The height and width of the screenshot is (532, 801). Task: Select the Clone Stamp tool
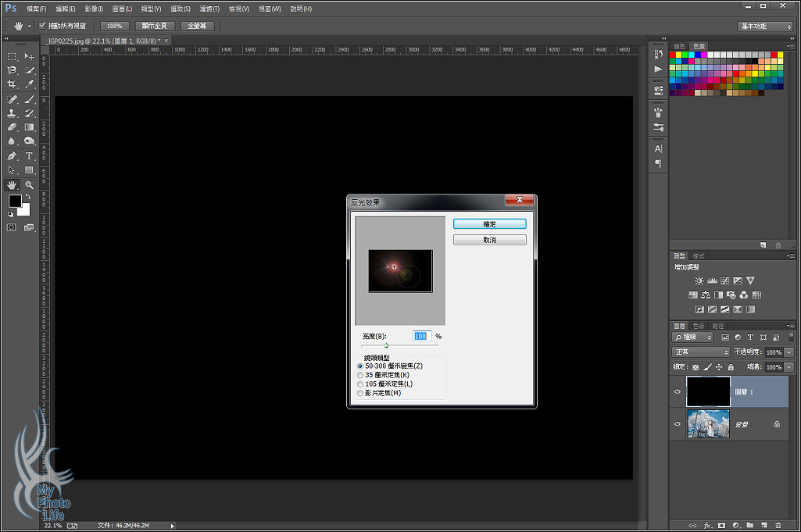click(x=13, y=113)
